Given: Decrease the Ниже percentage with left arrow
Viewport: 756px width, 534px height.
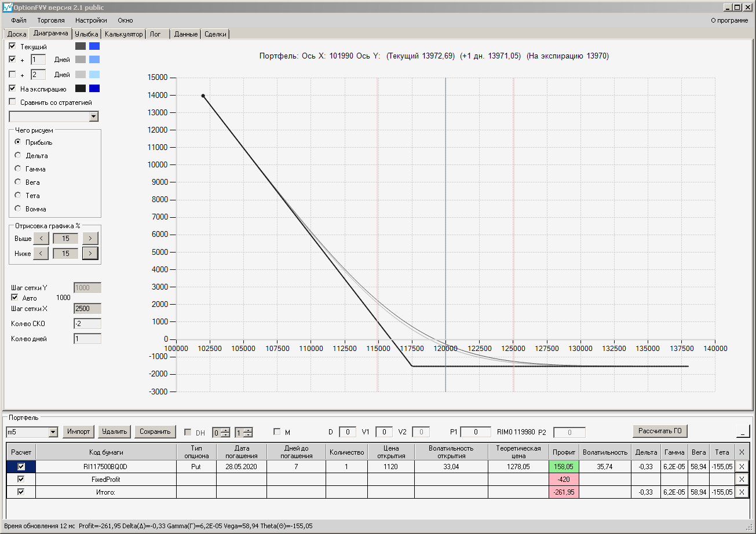Looking at the screenshot, I should point(41,253).
